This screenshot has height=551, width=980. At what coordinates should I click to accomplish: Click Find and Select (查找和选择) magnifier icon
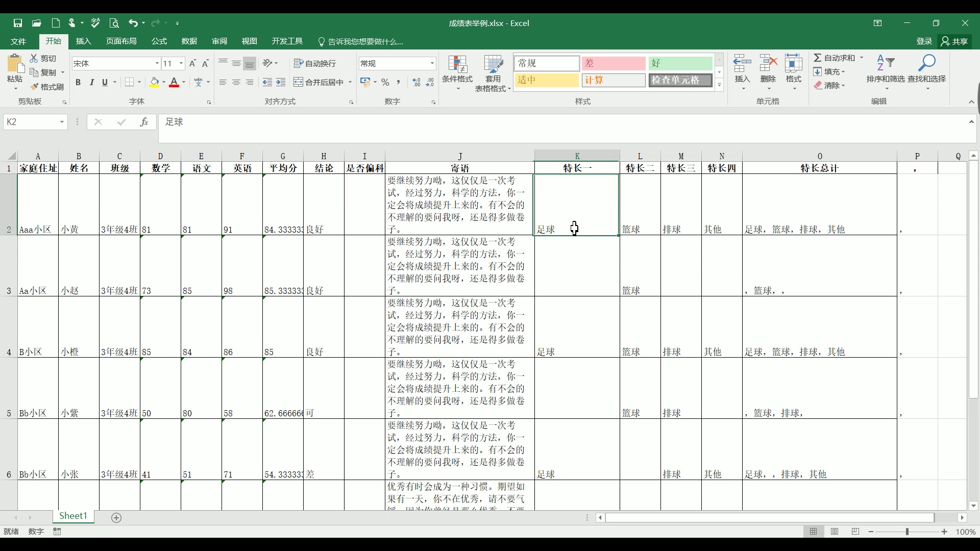coord(926,63)
